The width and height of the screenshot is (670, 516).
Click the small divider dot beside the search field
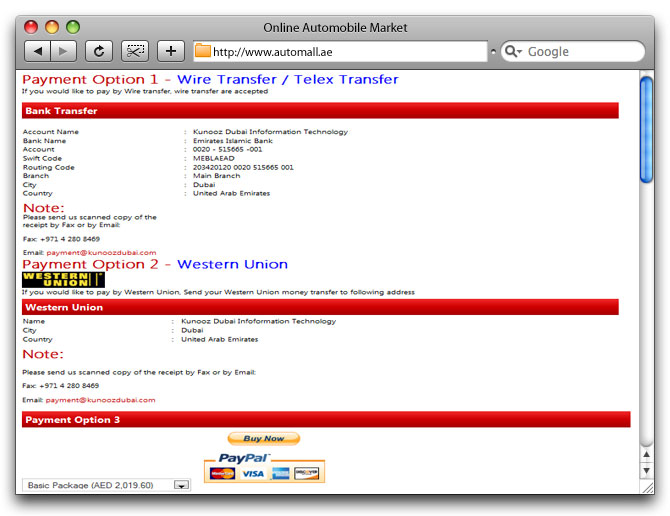click(493, 51)
